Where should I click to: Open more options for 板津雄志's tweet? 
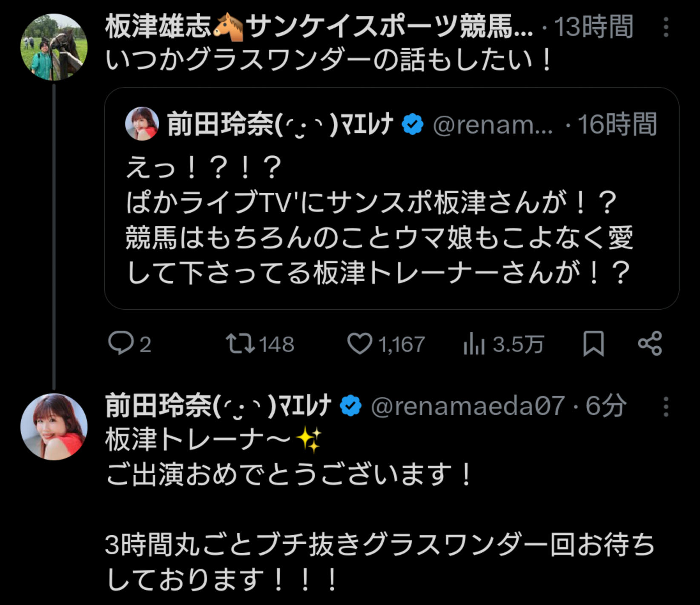tap(666, 27)
